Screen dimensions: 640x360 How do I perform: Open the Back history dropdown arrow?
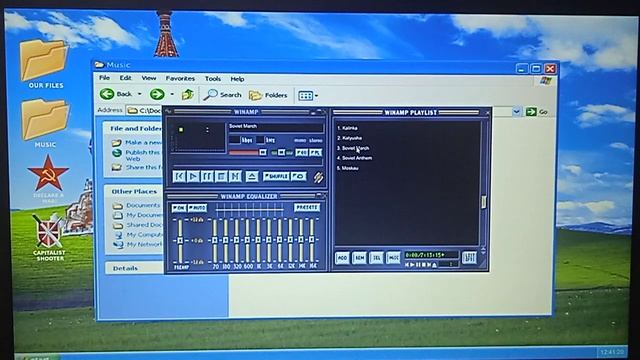click(140, 94)
